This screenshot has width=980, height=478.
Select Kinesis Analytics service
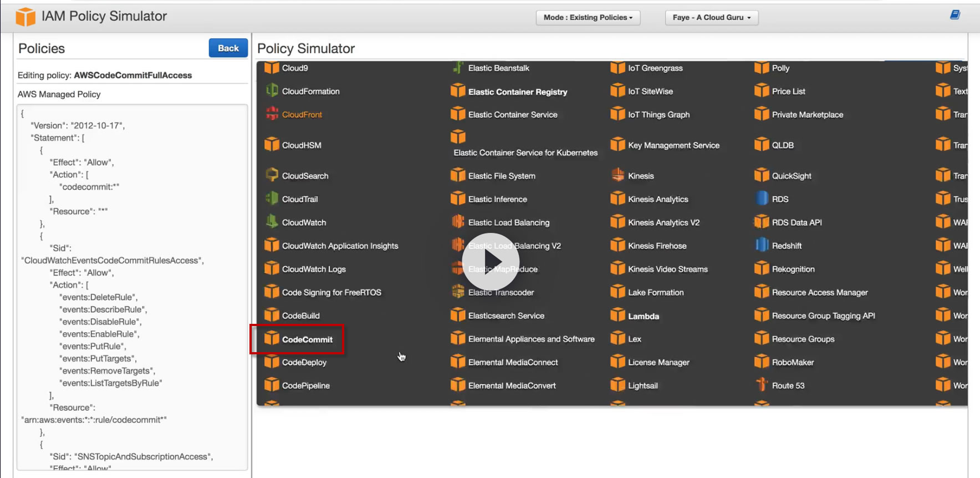click(658, 199)
